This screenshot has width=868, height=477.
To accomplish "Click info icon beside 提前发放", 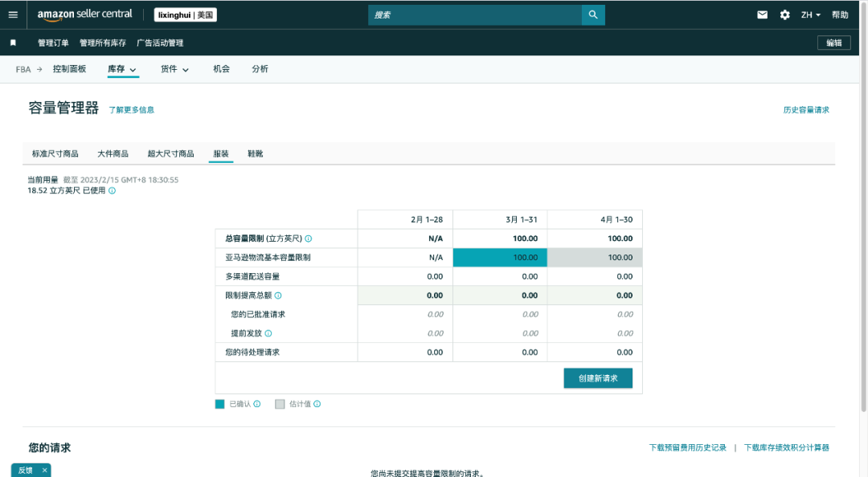I will (x=268, y=333).
